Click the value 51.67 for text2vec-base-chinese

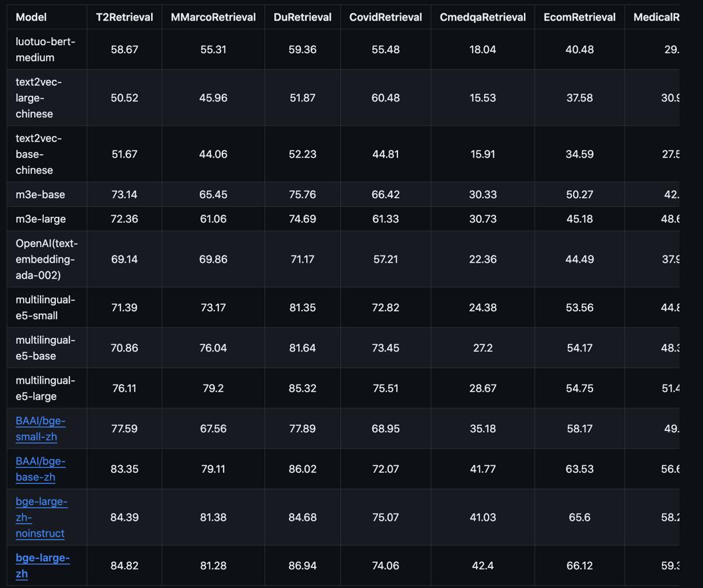124,154
